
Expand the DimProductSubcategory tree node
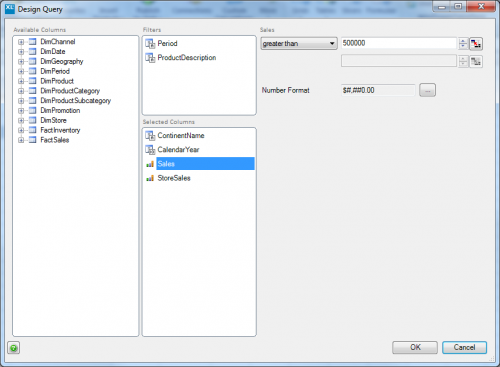[x=21, y=101]
